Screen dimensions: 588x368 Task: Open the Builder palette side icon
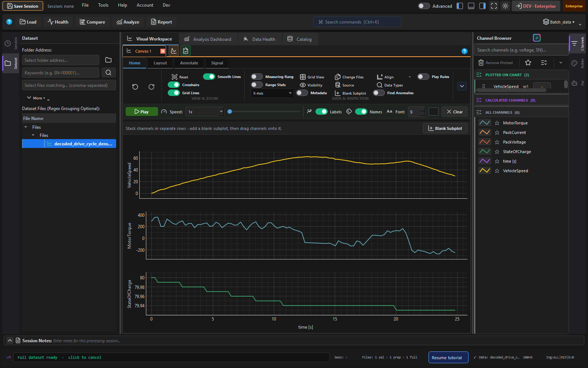click(574, 63)
